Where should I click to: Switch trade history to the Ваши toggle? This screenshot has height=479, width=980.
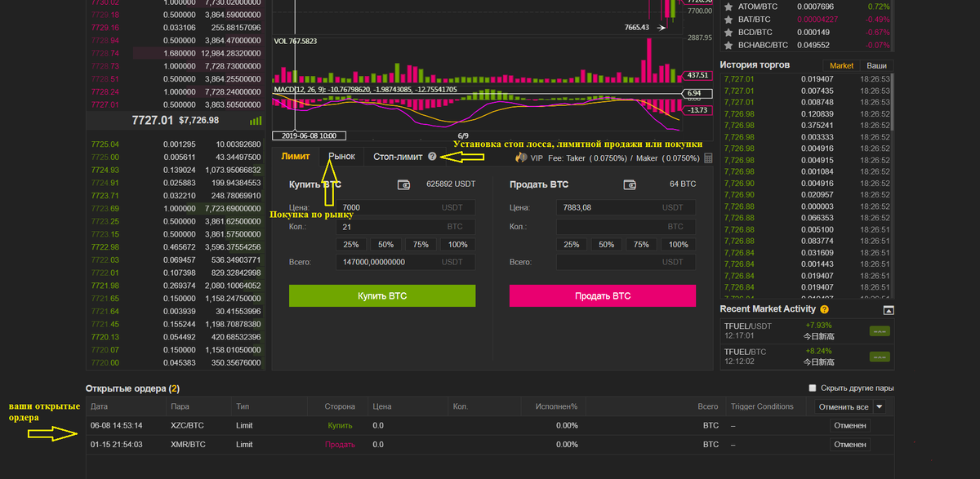point(876,65)
